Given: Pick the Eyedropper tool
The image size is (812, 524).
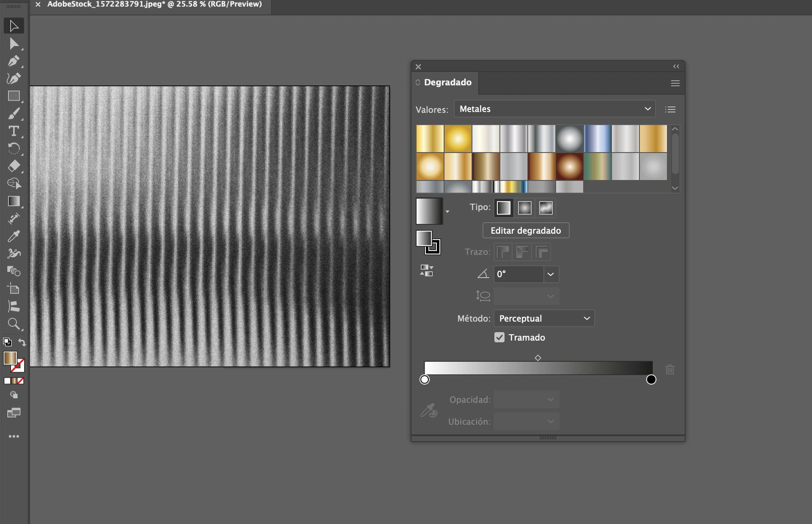Looking at the screenshot, I should pyautogui.click(x=14, y=235).
